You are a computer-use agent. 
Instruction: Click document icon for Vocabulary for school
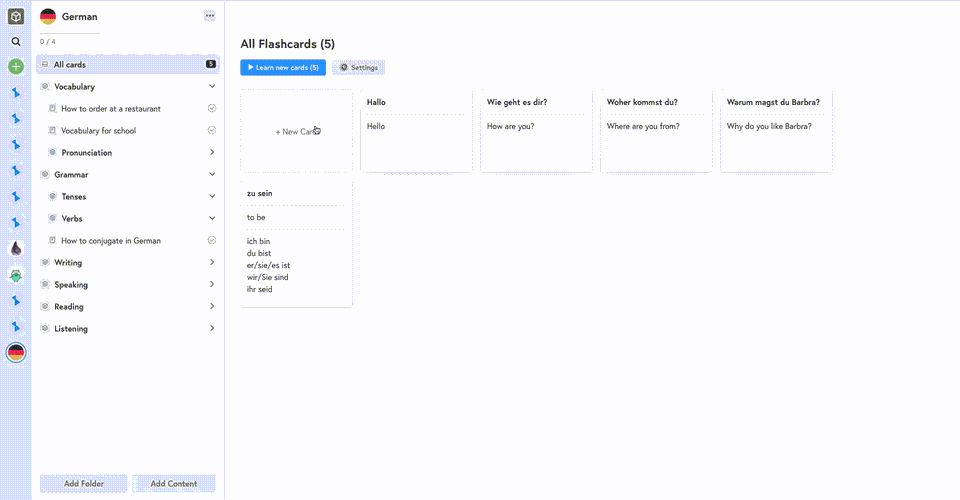click(x=52, y=130)
